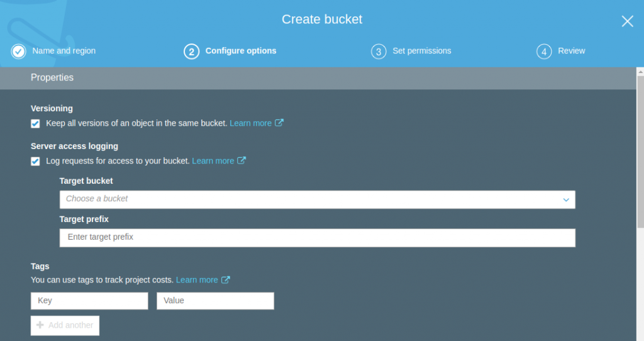
Task: Click 'You can use tags to track project costs' text
Action: pyautogui.click(x=102, y=280)
